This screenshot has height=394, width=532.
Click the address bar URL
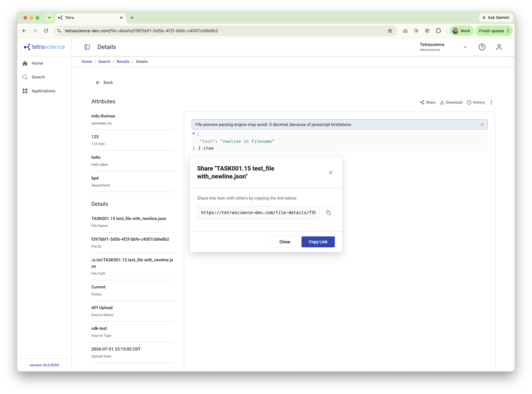click(x=141, y=31)
